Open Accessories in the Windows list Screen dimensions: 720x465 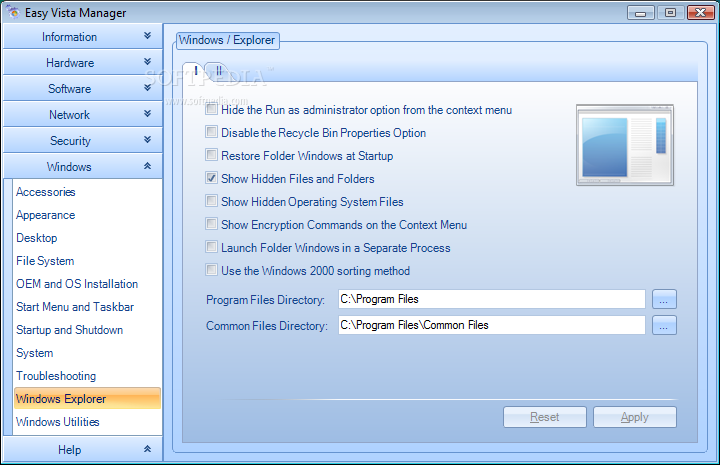point(45,192)
